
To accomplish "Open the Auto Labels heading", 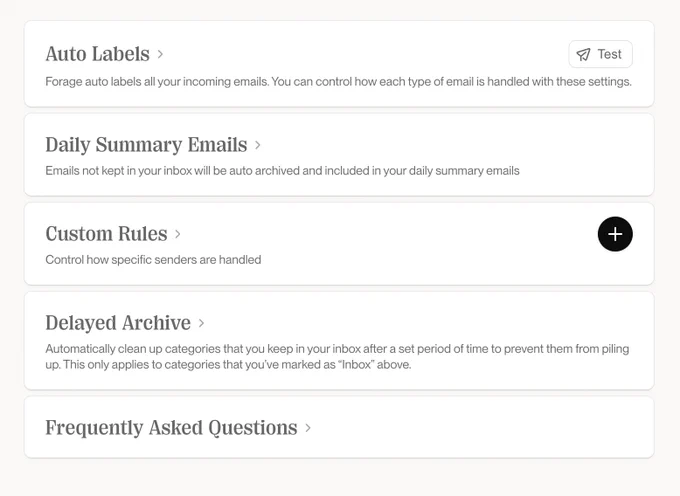I will (x=98, y=54).
